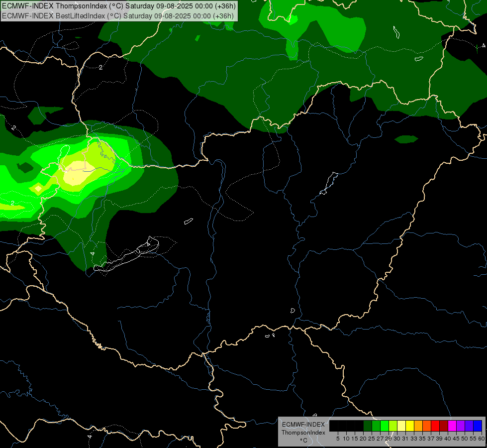
Task: Click the pale yellow 30–31 legend swatch
Action: [401, 426]
